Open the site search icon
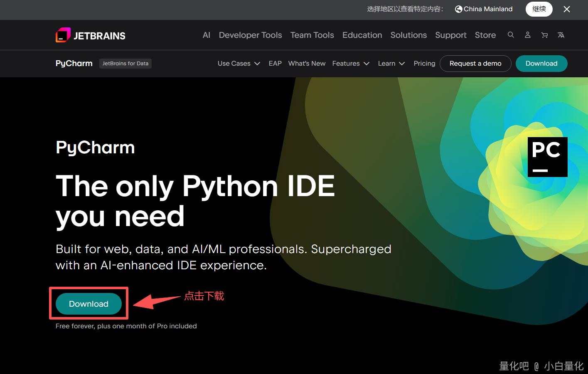 tap(511, 35)
